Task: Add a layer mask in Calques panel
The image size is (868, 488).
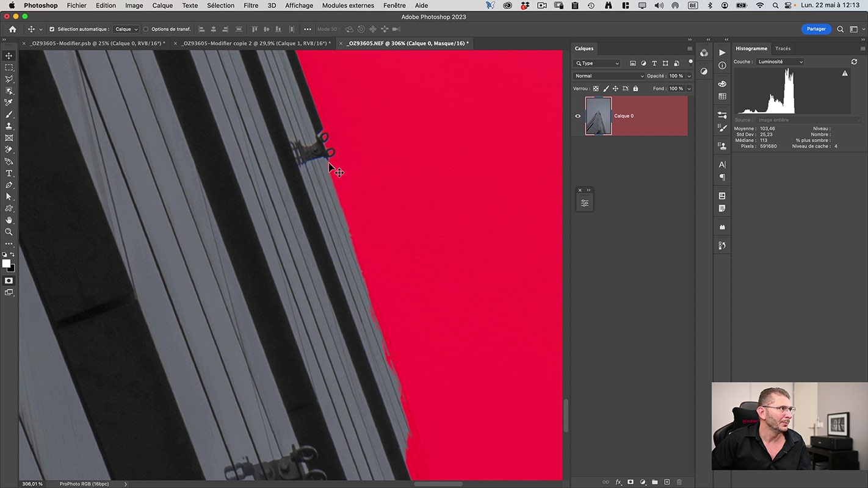Action: pyautogui.click(x=631, y=482)
